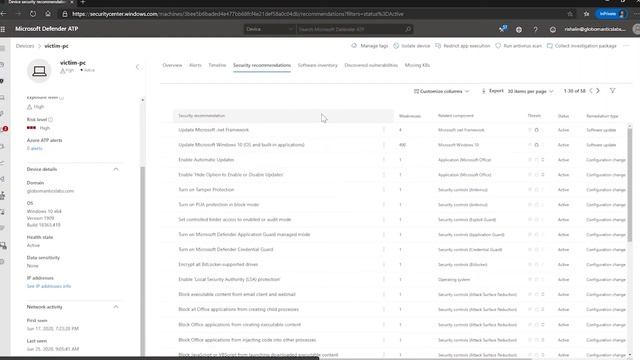Open row options for Enable Automatic Updates
Viewport: 640px width, 360px height.
[384, 160]
